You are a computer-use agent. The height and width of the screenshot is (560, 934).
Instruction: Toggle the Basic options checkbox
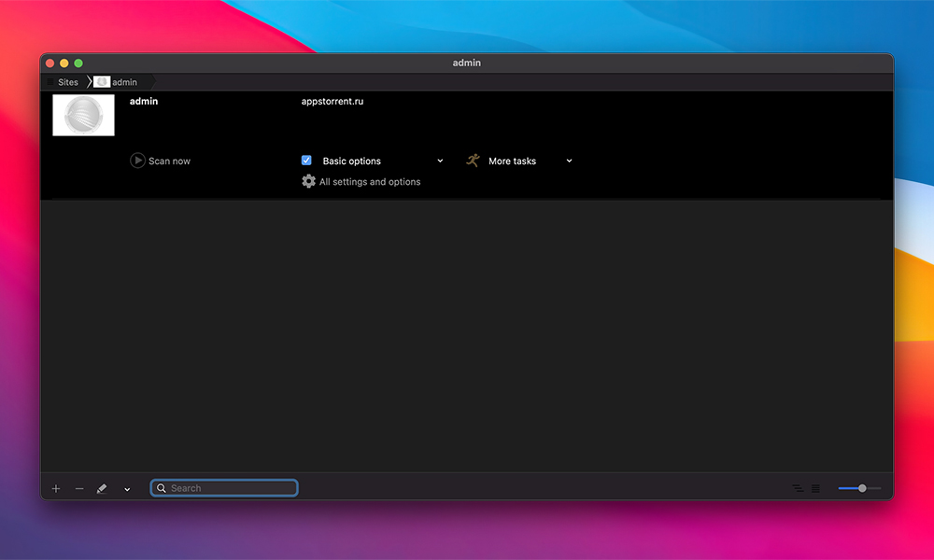click(x=306, y=161)
